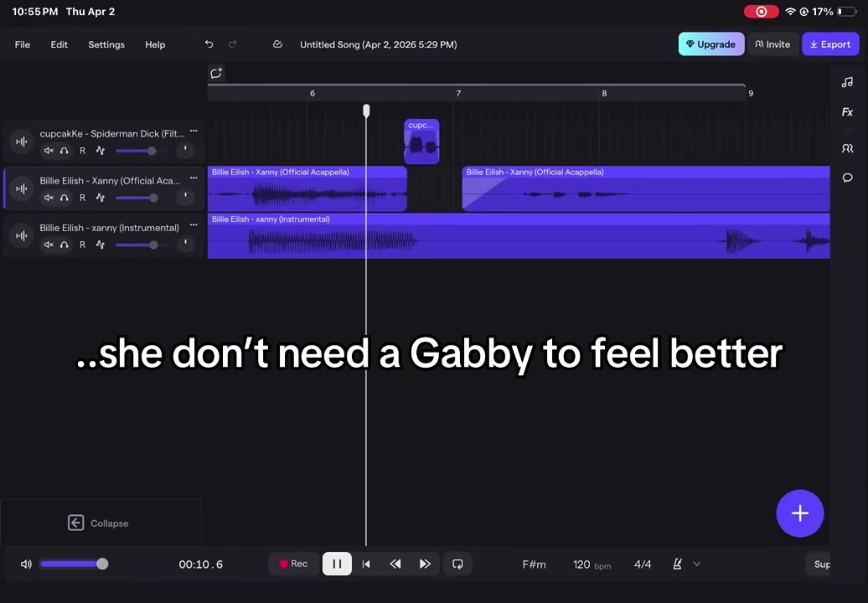The image size is (868, 603).
Task: Open the cupcakKe track options menu
Action: click(194, 131)
